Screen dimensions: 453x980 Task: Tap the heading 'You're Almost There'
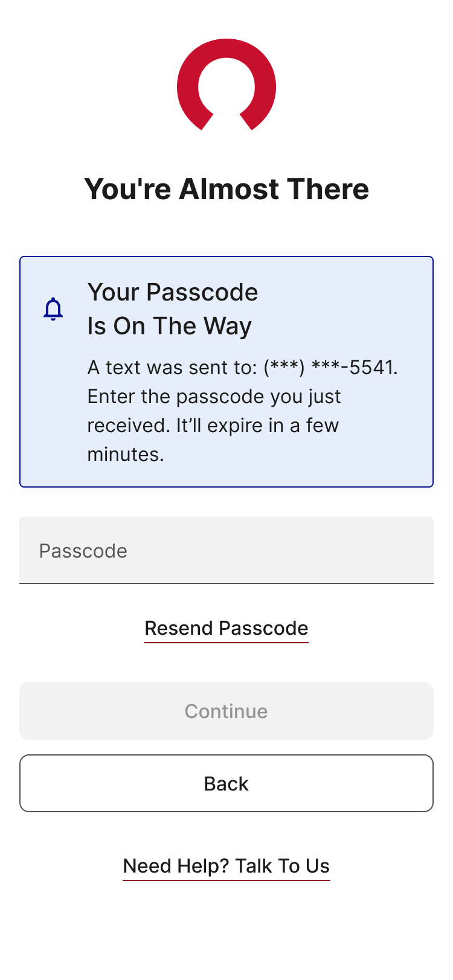pyautogui.click(x=226, y=189)
